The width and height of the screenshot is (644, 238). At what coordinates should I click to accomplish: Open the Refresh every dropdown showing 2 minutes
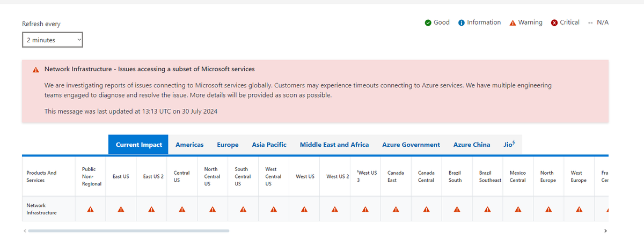53,40
